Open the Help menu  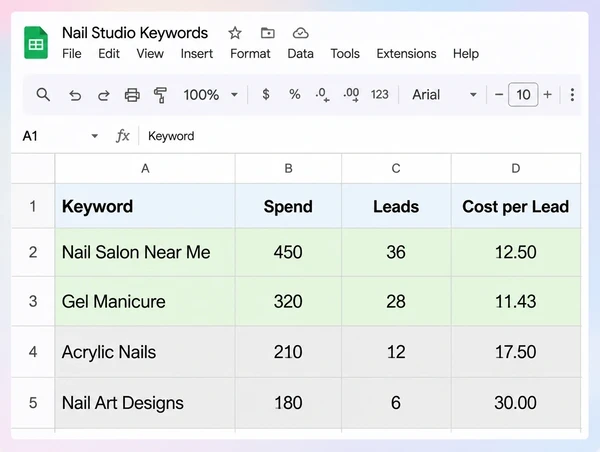(x=466, y=54)
